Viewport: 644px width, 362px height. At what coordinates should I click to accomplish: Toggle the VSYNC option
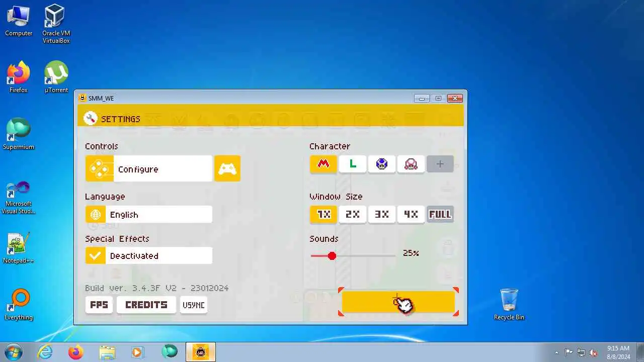pyautogui.click(x=193, y=305)
